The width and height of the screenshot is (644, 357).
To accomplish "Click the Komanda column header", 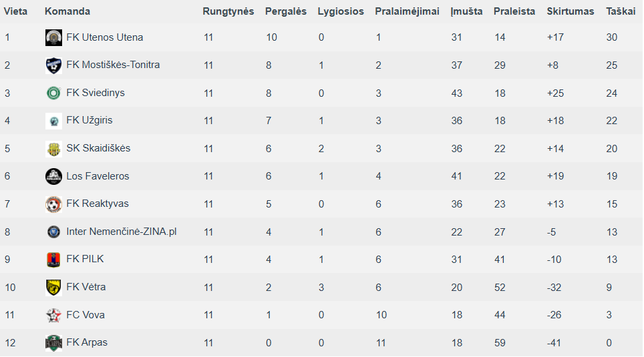I will [x=67, y=11].
